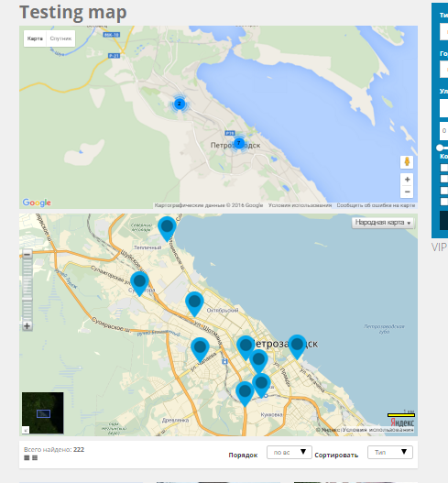Open the Яндекс logo on the map
The height and width of the screenshot is (483, 448).
coord(402,422)
